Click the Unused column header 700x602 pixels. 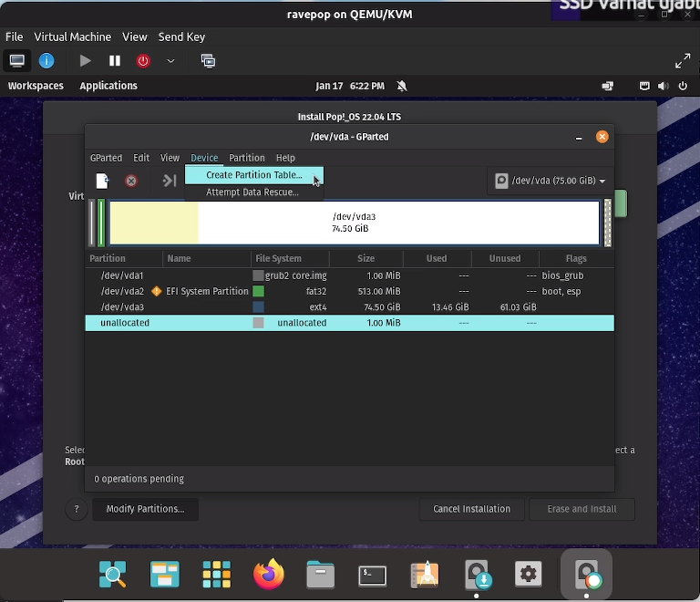tap(505, 258)
